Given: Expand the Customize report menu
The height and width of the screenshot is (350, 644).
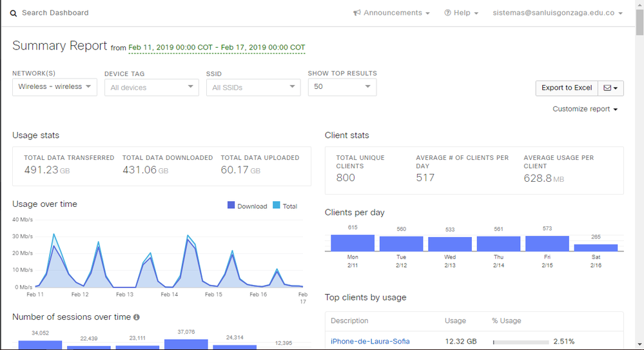Looking at the screenshot, I should coord(585,109).
